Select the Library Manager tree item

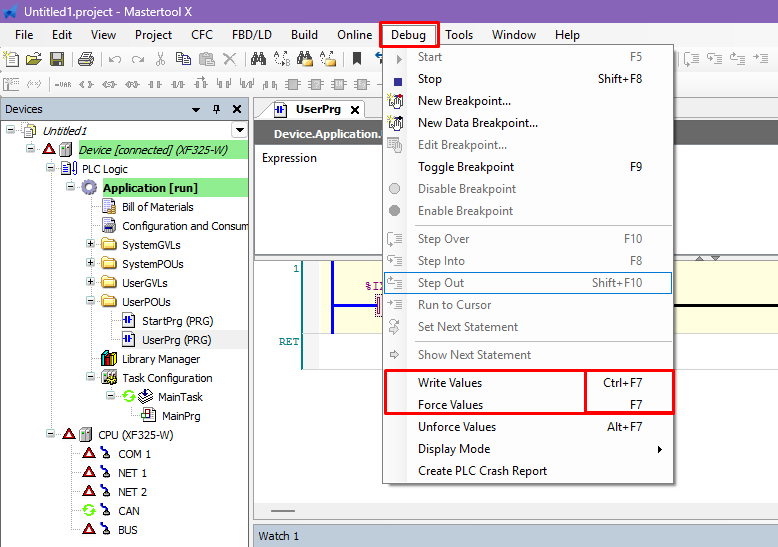[x=160, y=359]
